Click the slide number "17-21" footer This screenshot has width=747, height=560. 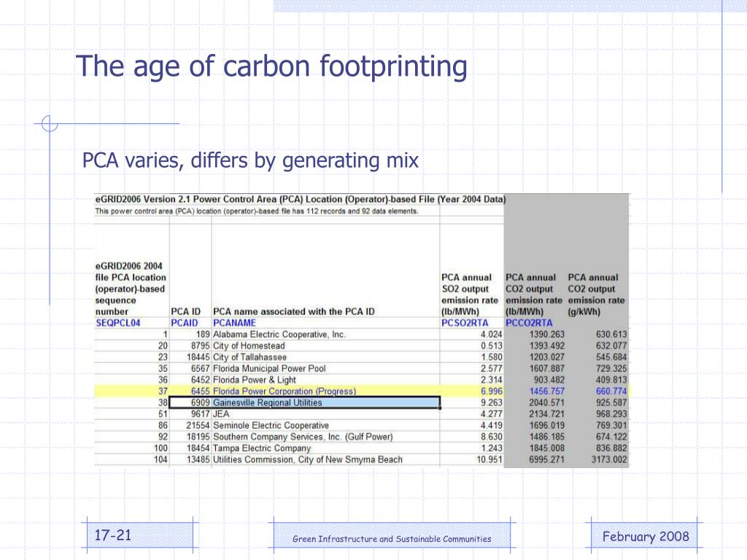pyautogui.click(x=113, y=535)
